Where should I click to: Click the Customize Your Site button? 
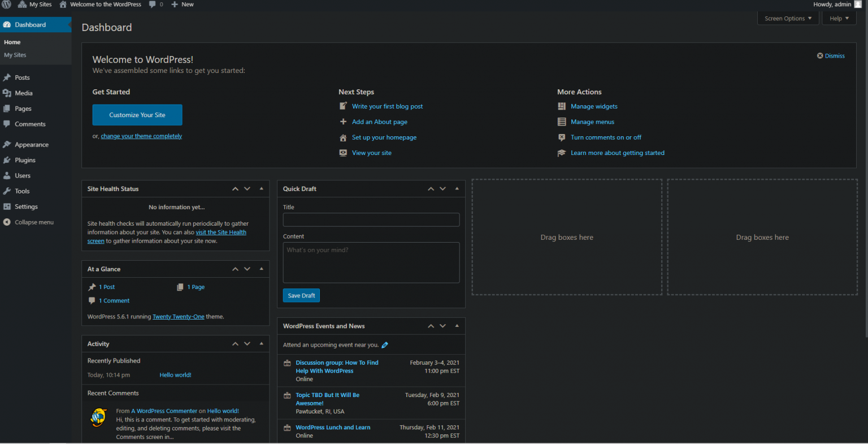pyautogui.click(x=137, y=115)
